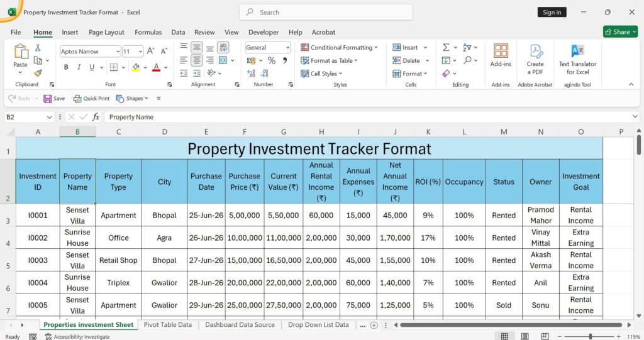
Task: Open the Name Box dropdown arrow
Action: [x=49, y=117]
